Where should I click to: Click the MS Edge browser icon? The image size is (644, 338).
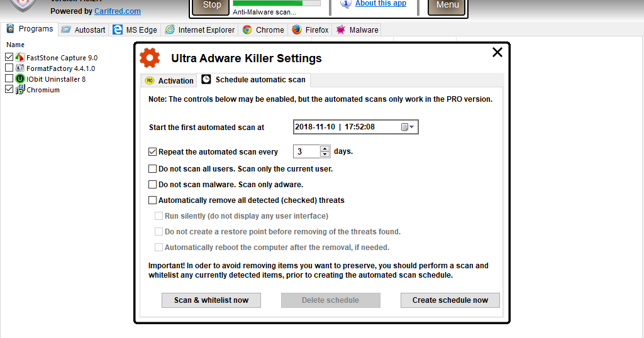pyautogui.click(x=118, y=30)
